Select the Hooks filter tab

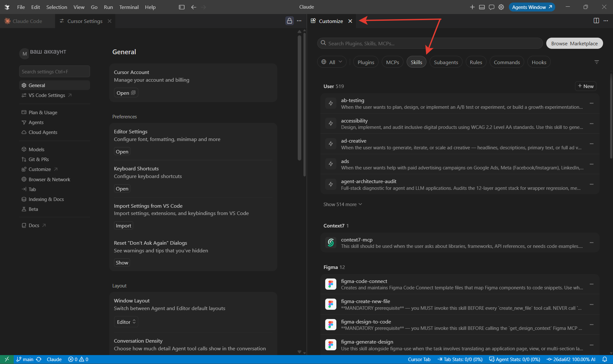(x=539, y=62)
